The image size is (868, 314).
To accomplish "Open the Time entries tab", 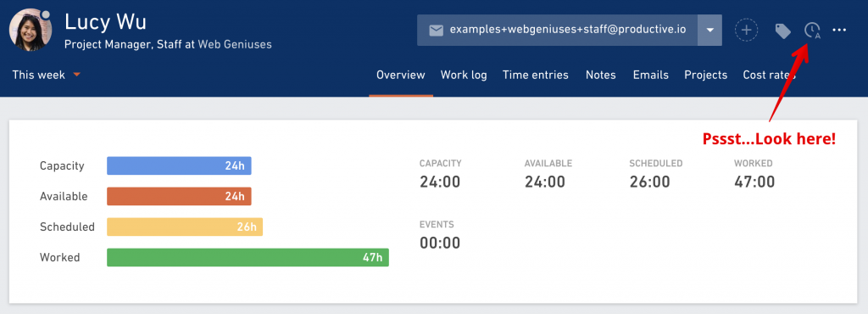I will click(536, 75).
